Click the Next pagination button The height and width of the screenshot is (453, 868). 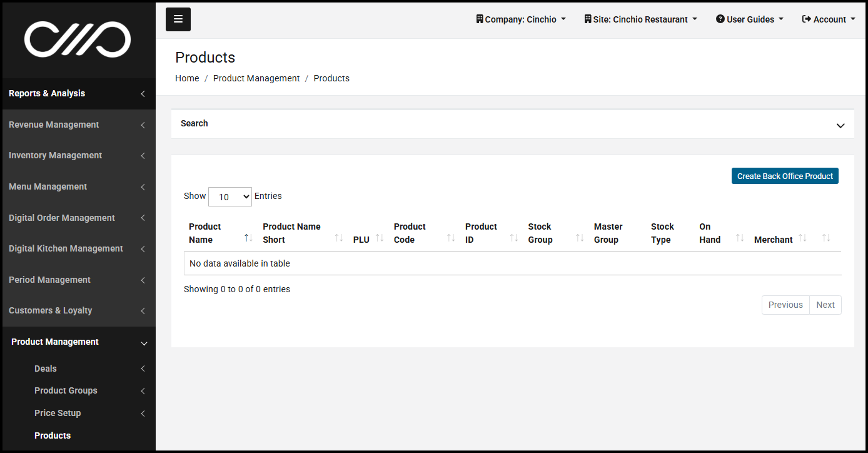[825, 305]
